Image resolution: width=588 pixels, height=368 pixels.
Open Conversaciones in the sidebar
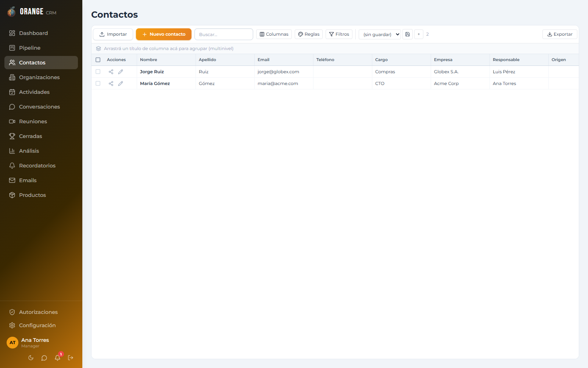(x=41, y=107)
